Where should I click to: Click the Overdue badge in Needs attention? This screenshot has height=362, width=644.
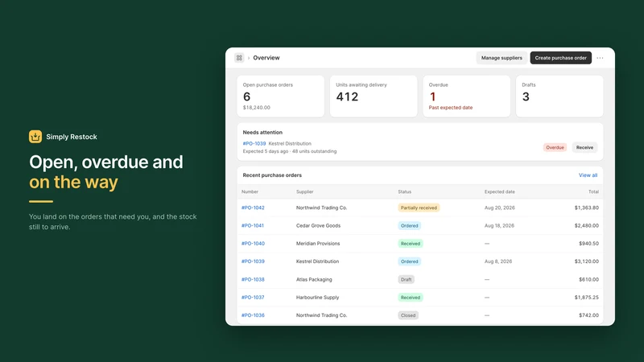[555, 147]
